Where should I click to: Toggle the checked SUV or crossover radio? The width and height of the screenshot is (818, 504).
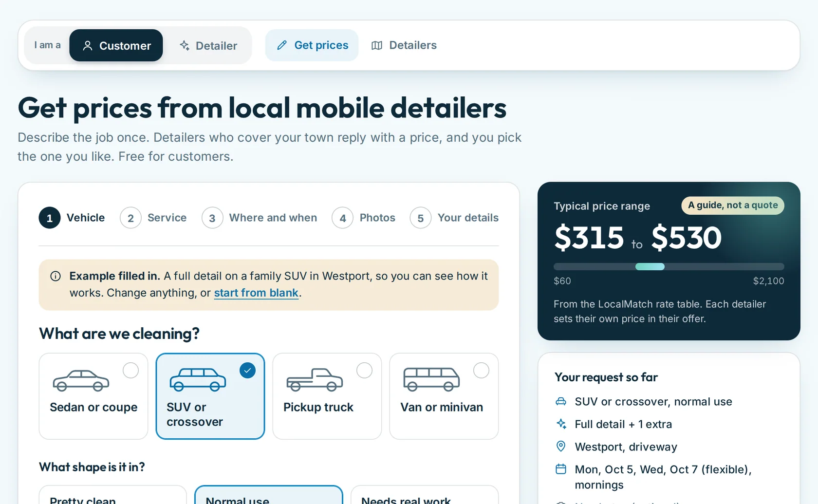[247, 371]
